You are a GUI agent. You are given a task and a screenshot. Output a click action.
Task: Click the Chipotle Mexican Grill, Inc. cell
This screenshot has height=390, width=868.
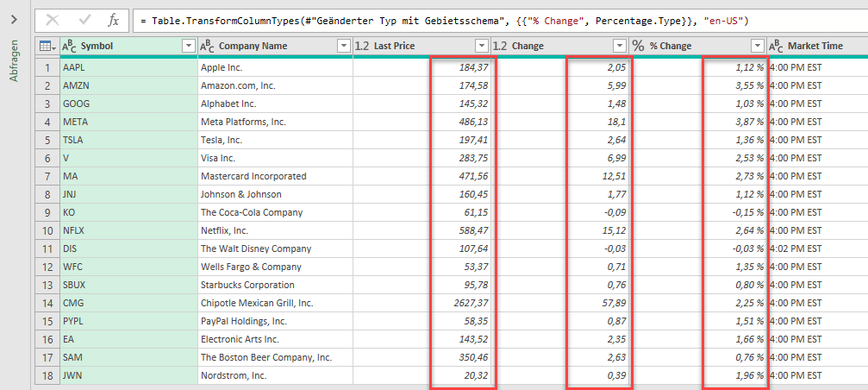point(276,303)
